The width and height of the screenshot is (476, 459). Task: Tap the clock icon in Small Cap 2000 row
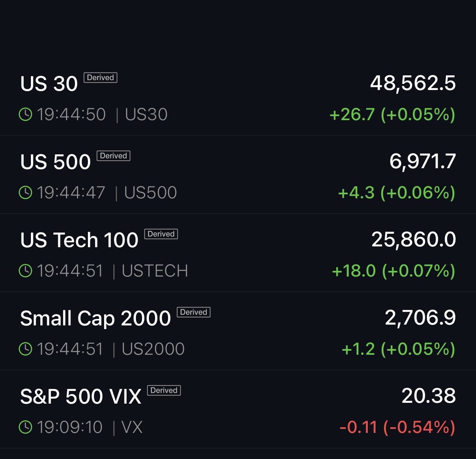(26, 349)
